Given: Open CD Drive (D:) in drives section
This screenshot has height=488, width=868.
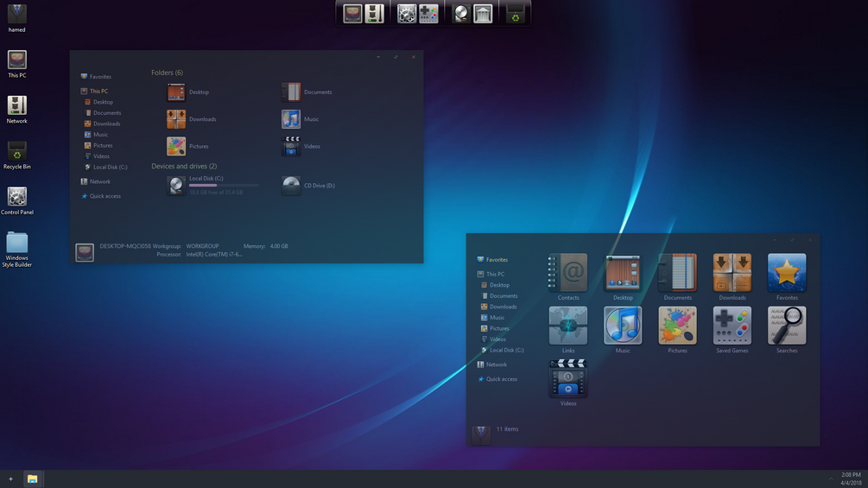Looking at the screenshot, I should tap(308, 186).
